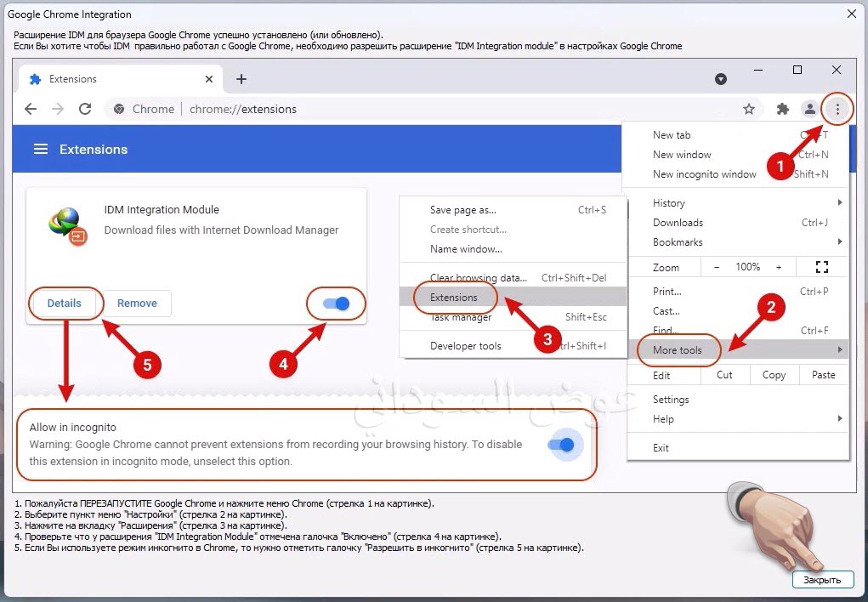Click the profile avatar icon
Image resolution: width=868 pixels, height=602 pixels.
click(810, 109)
